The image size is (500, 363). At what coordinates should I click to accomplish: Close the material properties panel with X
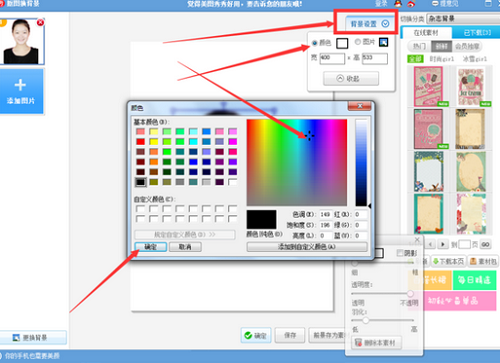click(x=417, y=240)
